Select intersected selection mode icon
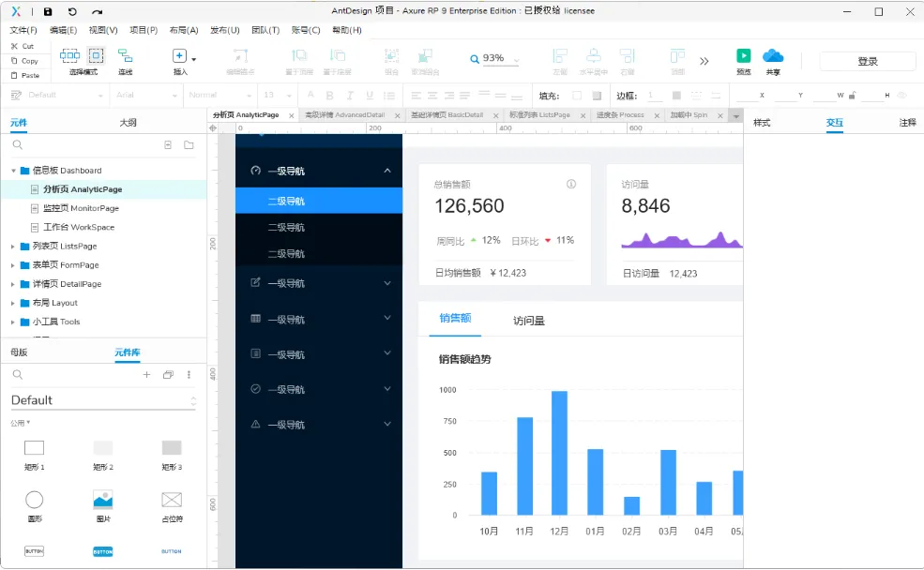This screenshot has height=570, width=924. pyautogui.click(x=69, y=55)
